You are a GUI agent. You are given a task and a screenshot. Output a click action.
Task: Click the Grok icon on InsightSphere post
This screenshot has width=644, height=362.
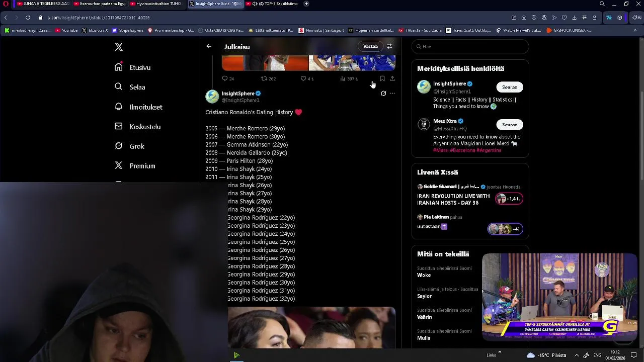tap(383, 94)
